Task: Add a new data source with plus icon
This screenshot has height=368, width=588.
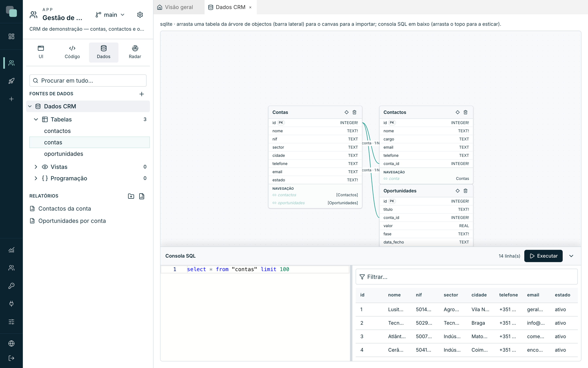Action: coord(142,94)
